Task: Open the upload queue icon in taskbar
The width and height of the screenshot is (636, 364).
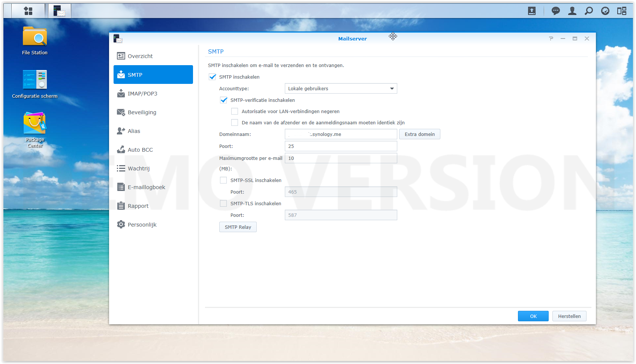Action: pos(532,11)
